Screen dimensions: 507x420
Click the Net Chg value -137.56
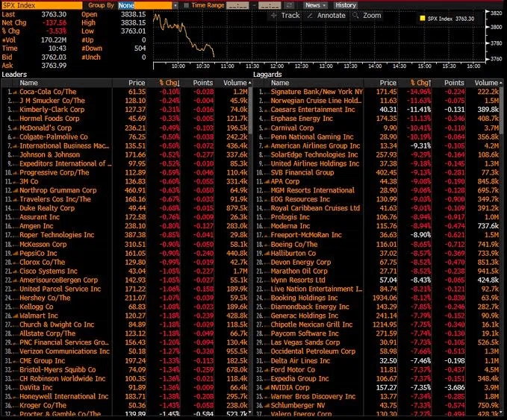coord(55,22)
